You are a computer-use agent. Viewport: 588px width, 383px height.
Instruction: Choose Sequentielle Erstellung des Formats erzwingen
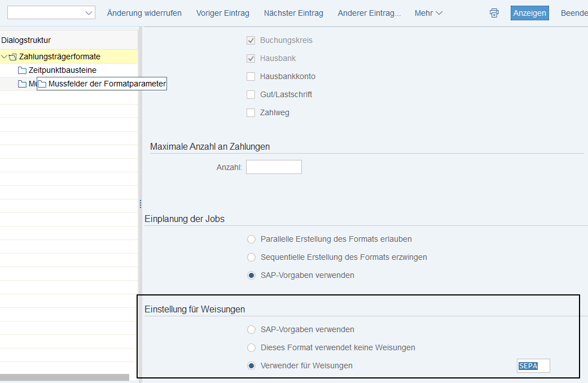click(x=252, y=257)
